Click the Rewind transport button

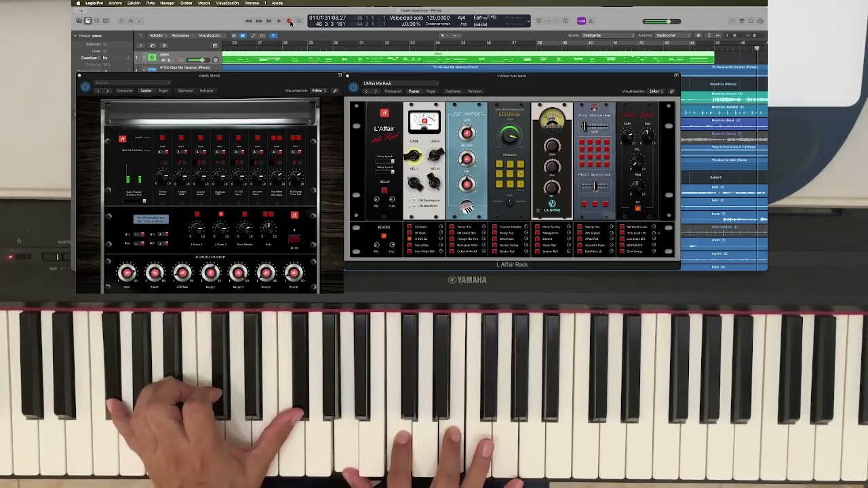(248, 21)
